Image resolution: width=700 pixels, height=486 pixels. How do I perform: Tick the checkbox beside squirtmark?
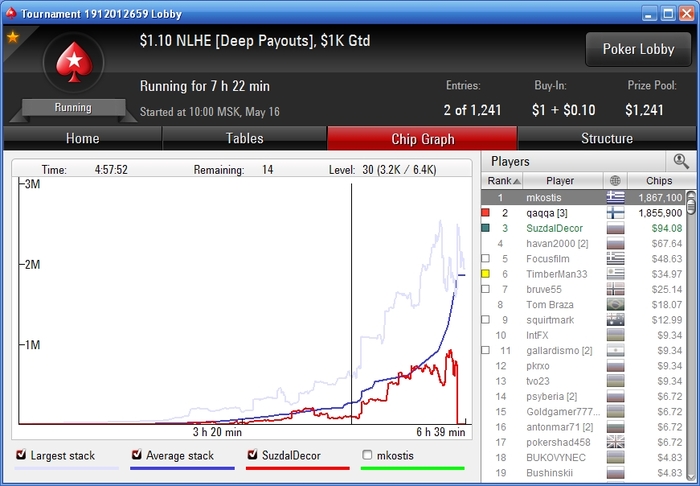pos(486,320)
